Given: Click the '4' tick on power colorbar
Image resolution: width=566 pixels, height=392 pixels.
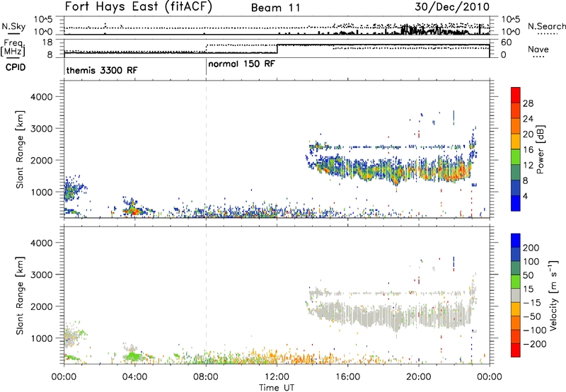Looking at the screenshot, I should click(x=525, y=196).
